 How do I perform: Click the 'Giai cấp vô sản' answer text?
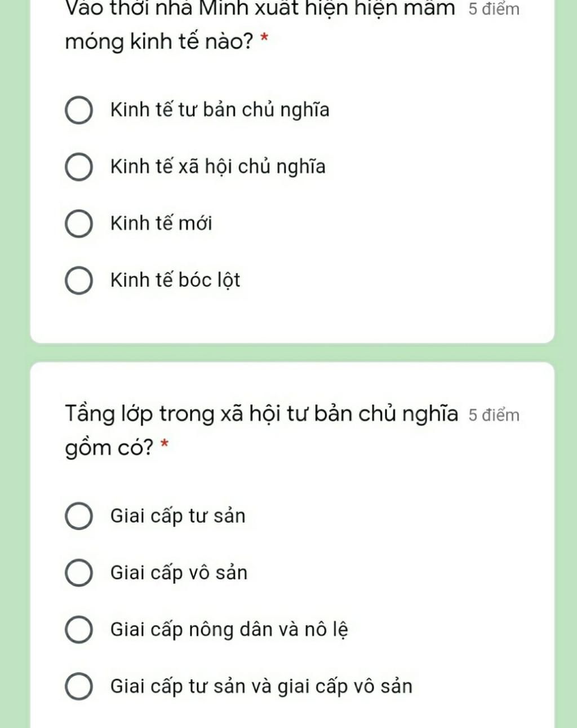point(179,573)
